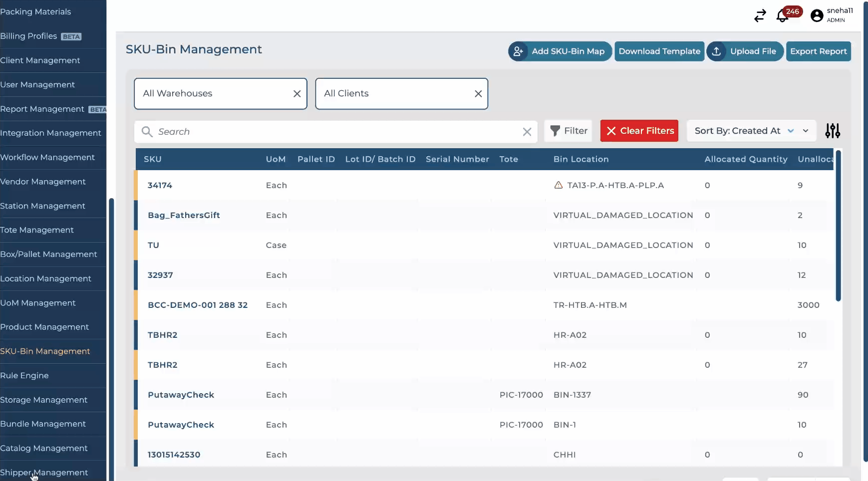
Task: Click the notification bell icon
Action: click(x=782, y=16)
